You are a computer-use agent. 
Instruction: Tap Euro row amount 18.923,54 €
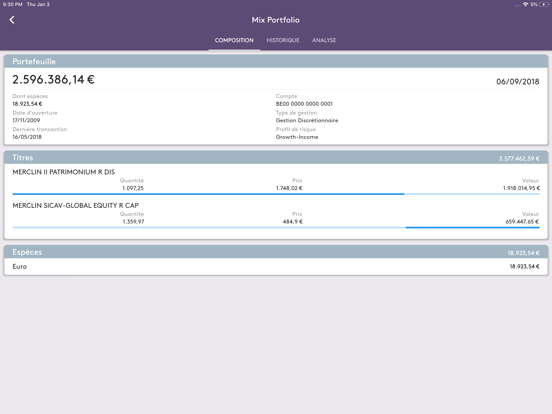525,266
